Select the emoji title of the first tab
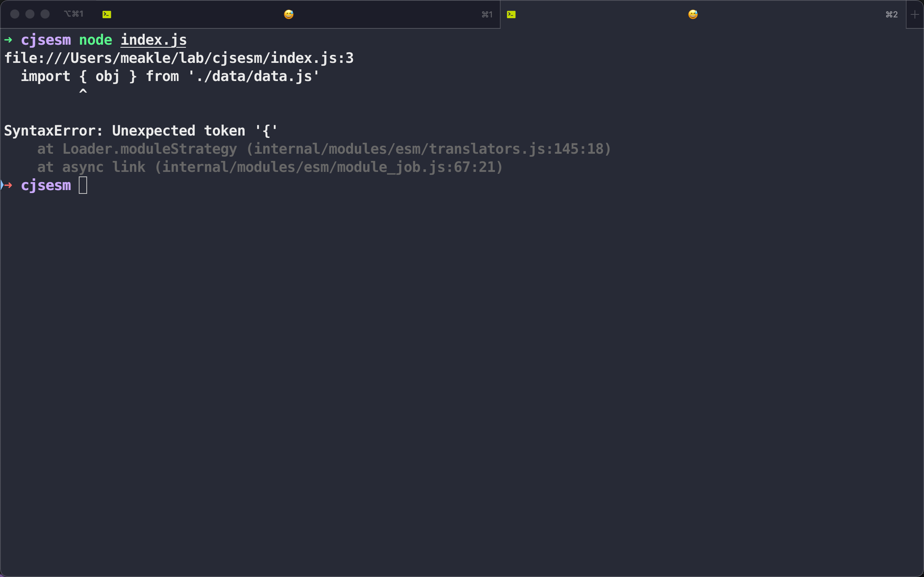This screenshot has height=577, width=924. (x=289, y=14)
